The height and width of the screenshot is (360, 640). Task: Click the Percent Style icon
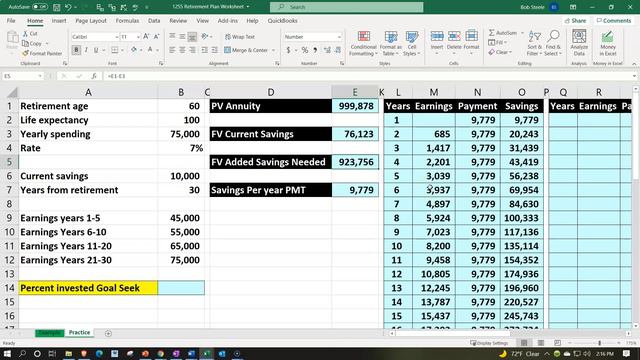[x=304, y=50]
